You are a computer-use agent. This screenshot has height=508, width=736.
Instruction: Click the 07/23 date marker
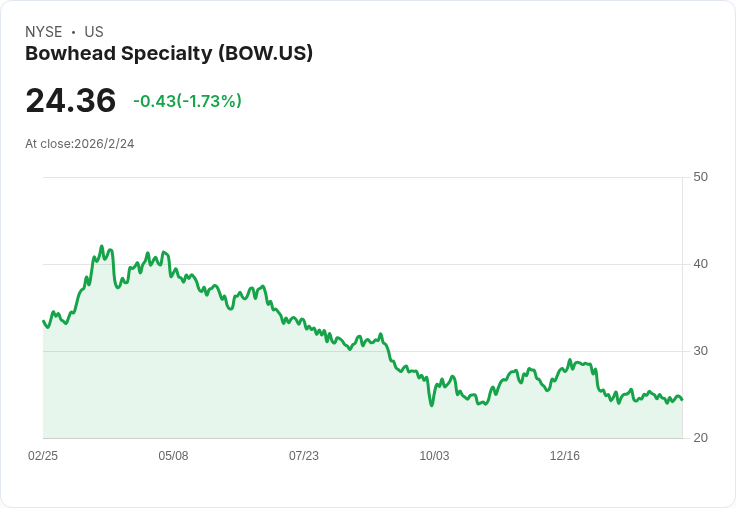coord(304,456)
